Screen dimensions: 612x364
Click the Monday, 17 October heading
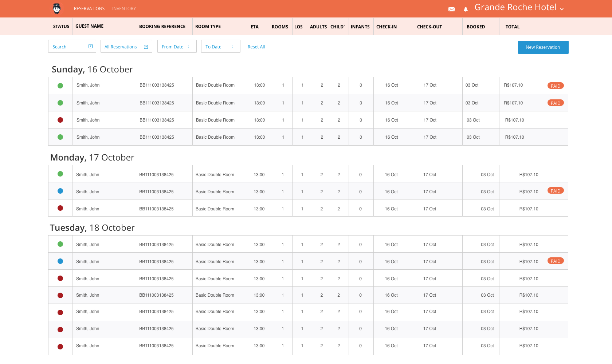92,158
